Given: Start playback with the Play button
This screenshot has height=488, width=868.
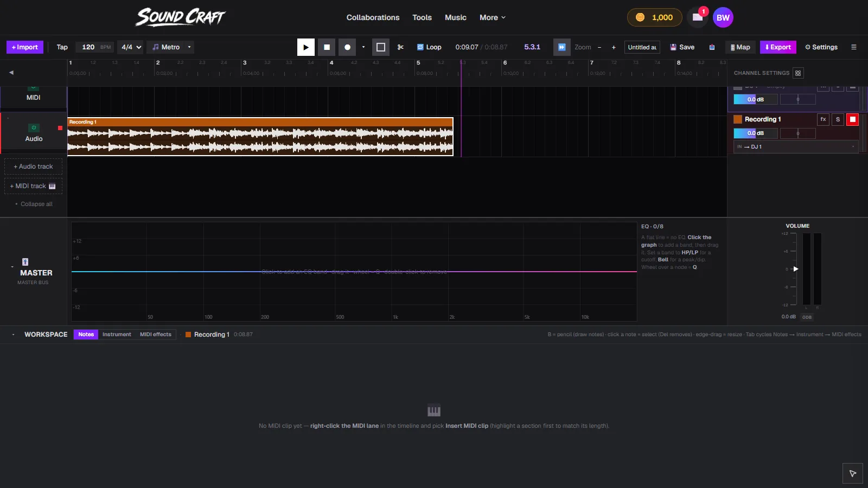Looking at the screenshot, I should [306, 47].
